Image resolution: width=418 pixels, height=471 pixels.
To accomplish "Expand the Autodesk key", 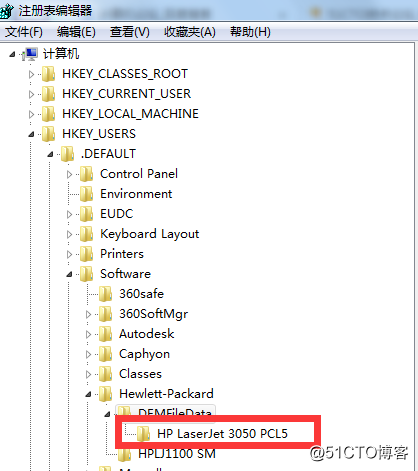I will pyautogui.click(x=88, y=334).
